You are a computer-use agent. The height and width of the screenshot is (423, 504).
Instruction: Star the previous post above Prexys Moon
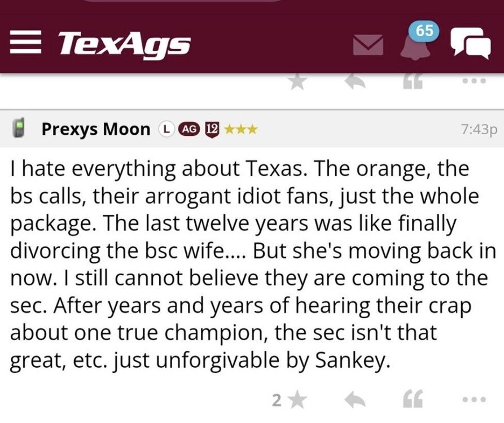coord(297,82)
